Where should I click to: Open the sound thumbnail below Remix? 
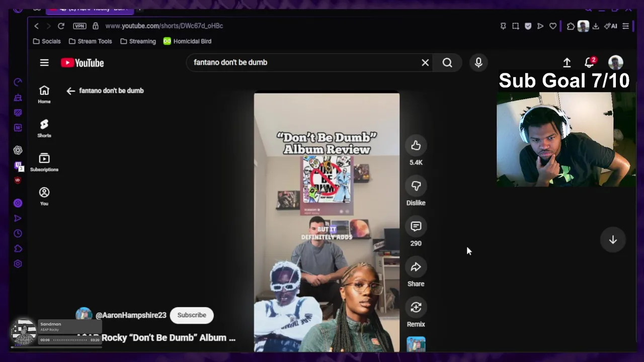point(416,344)
